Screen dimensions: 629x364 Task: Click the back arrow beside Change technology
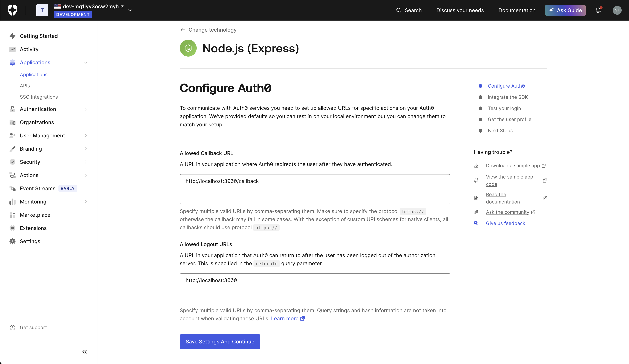[x=183, y=30]
